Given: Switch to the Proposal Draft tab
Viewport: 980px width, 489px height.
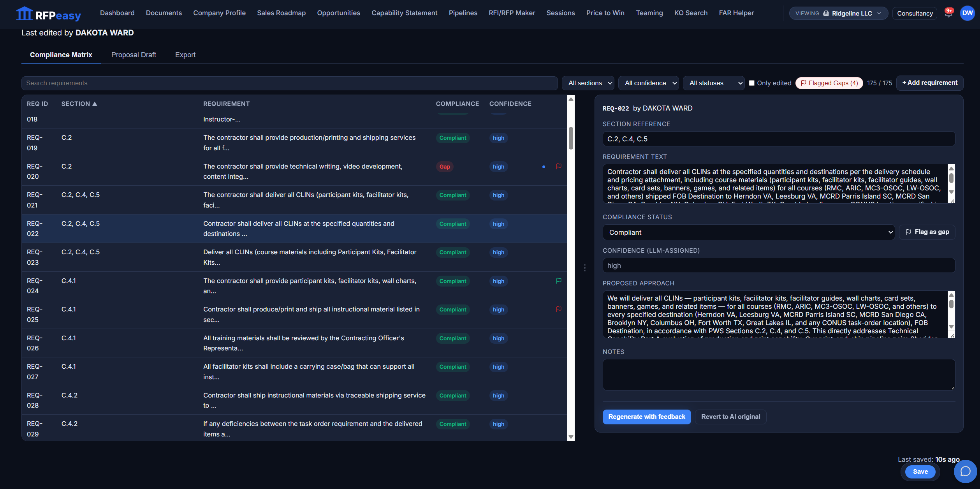Looking at the screenshot, I should click(134, 55).
